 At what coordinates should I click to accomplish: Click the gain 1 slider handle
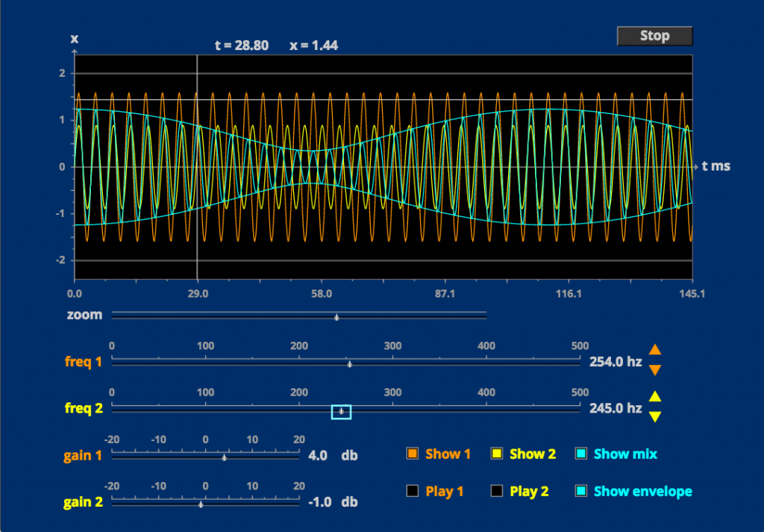click(224, 457)
